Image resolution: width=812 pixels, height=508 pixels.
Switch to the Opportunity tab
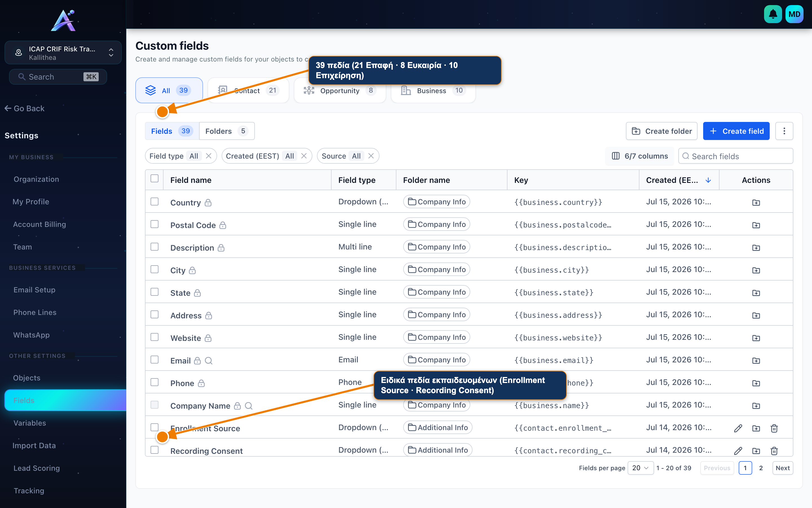[x=340, y=90]
